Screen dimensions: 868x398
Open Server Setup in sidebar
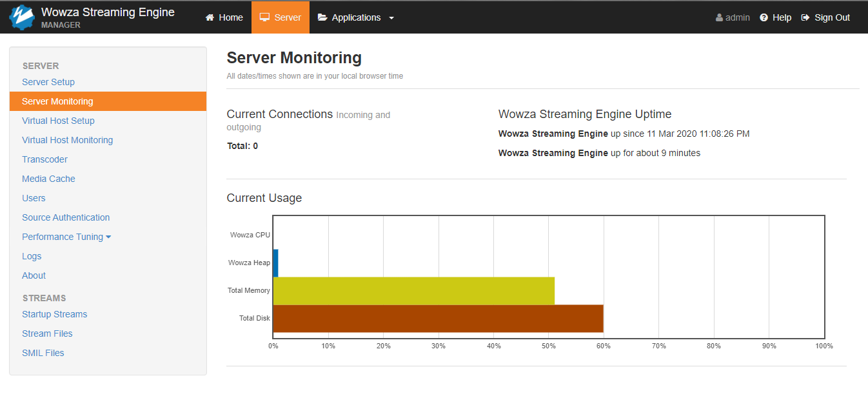(x=48, y=82)
